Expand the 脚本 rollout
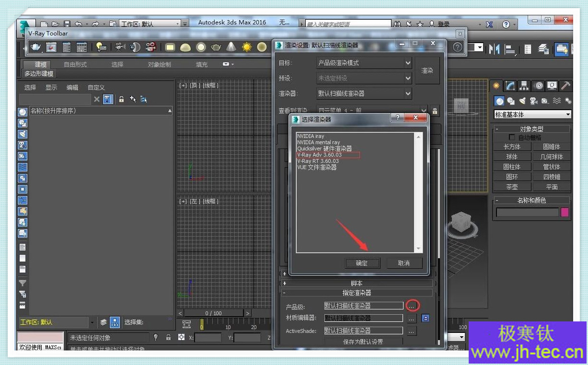Viewport: 588px width, 365px height. tap(357, 283)
